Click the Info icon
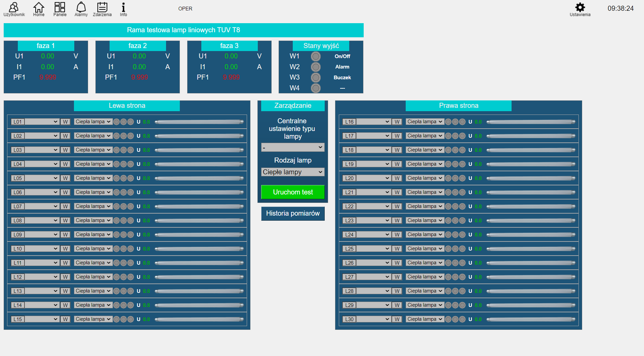The height and width of the screenshot is (356, 644). [123, 9]
